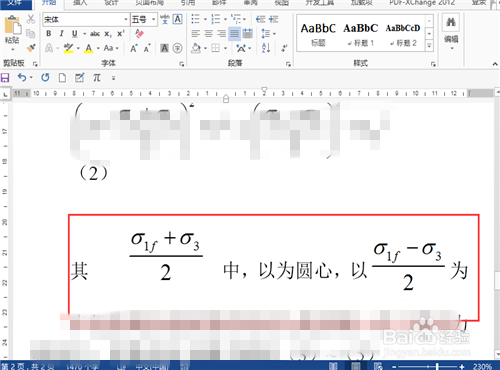Apply a character border

click(x=178, y=19)
